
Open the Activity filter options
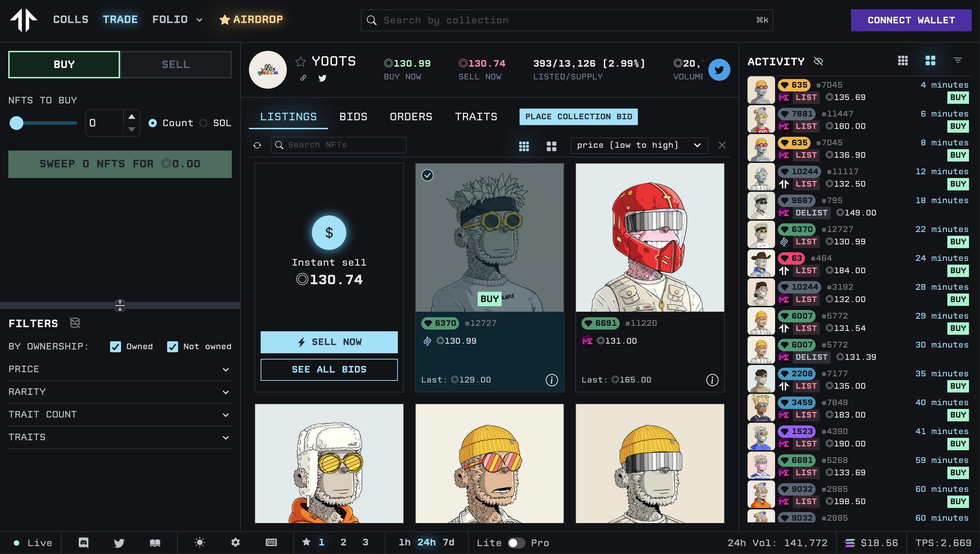[x=958, y=60]
